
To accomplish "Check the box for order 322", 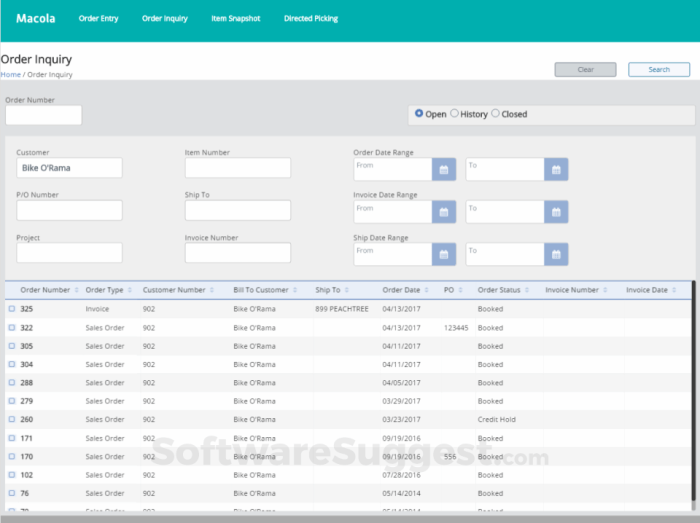I will [12, 328].
